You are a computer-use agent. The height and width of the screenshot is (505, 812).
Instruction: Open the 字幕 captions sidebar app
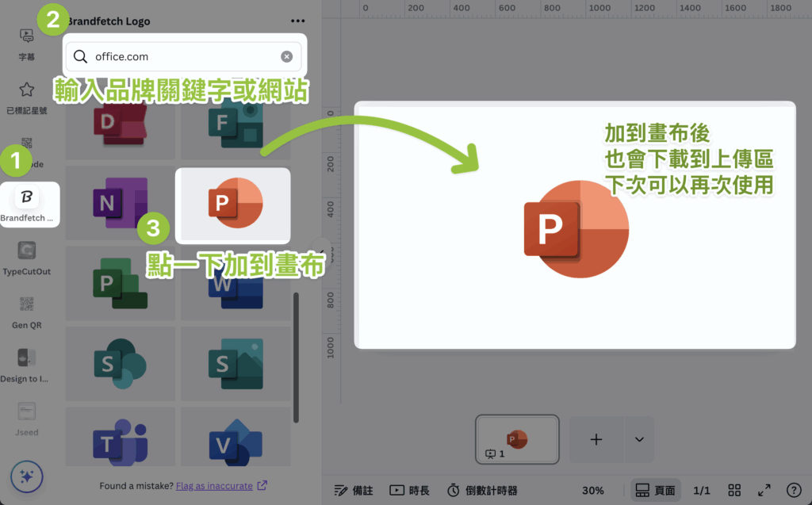coord(26,44)
